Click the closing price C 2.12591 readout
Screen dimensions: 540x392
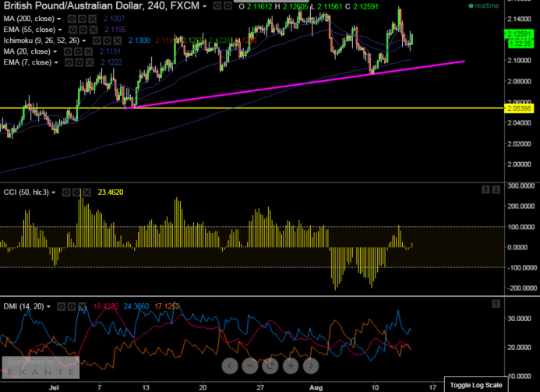click(x=362, y=6)
